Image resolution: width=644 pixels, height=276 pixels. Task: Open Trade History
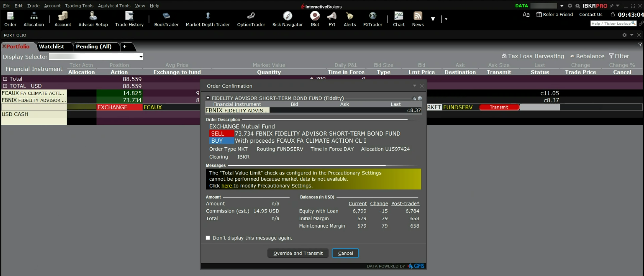[129, 19]
